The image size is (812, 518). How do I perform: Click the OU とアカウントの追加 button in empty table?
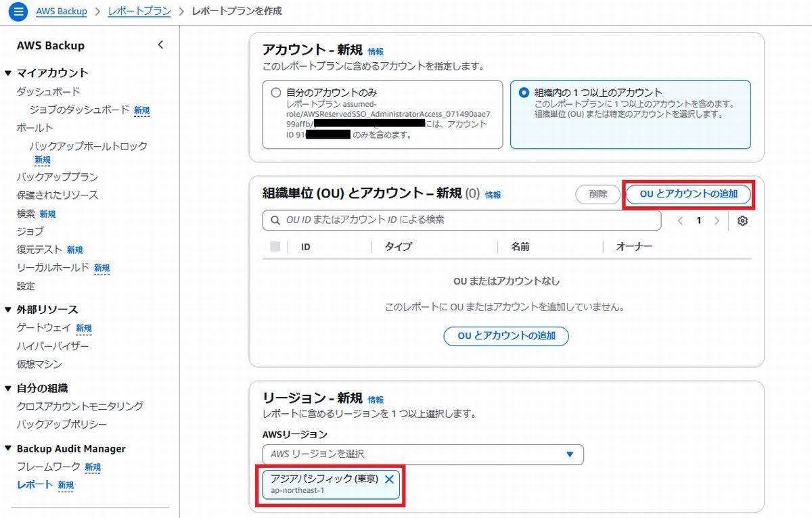[x=506, y=336]
